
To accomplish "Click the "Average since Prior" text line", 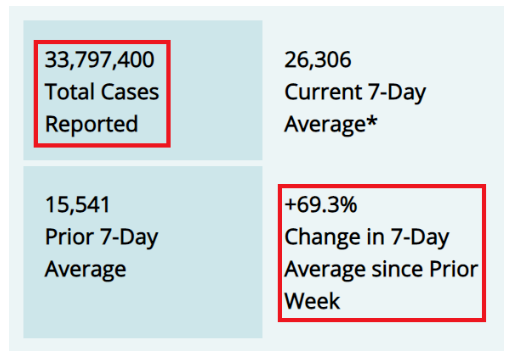I will click(381, 269).
